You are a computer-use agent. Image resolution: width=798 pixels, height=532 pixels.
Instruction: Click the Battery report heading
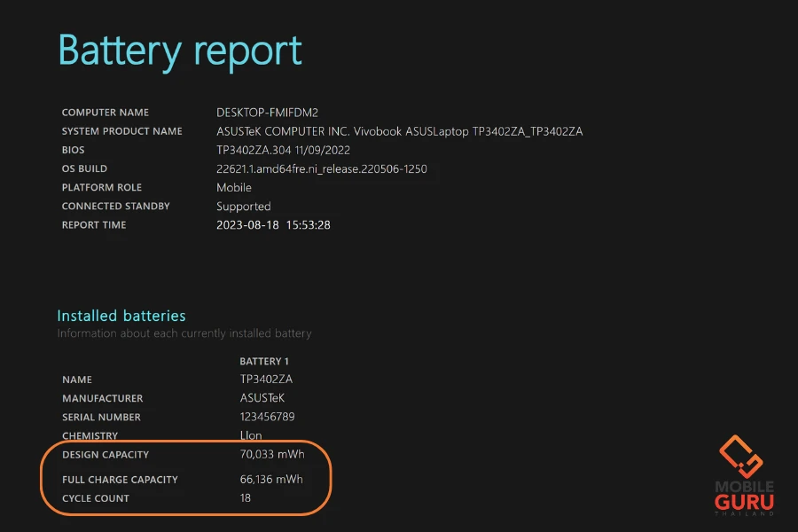[x=180, y=51]
